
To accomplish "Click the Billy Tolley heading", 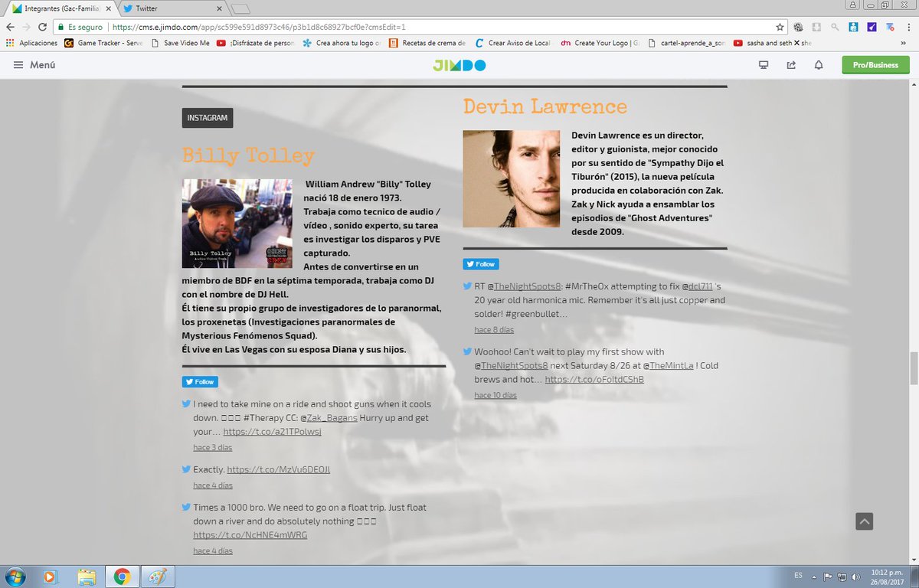I will click(248, 156).
